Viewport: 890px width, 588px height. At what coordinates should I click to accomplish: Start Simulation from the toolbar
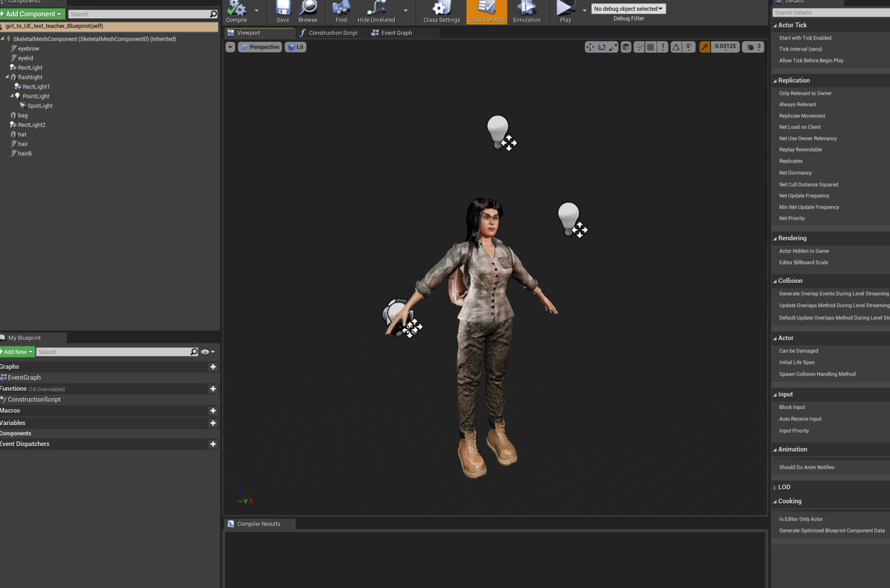coord(526,9)
